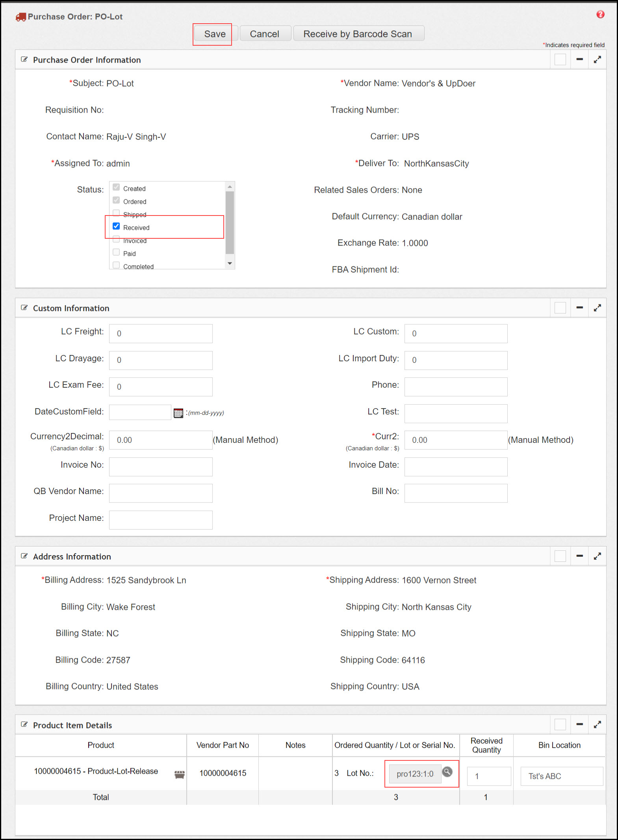Click the Lot No field showing pro123:1:0
Viewport: 618px width, 840px height.
point(415,774)
